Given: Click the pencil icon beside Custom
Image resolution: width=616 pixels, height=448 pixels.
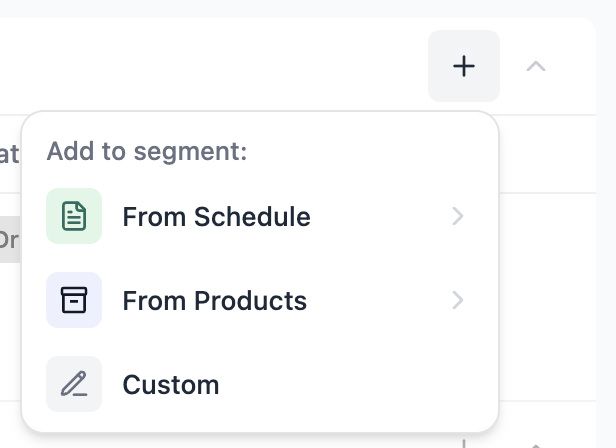Looking at the screenshot, I should tap(74, 384).
